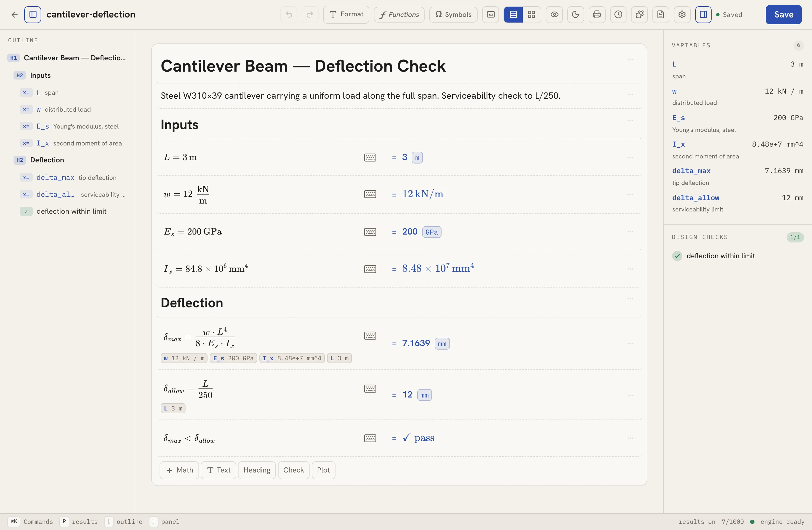812x530 pixels.
Task: Open the Functions menu
Action: click(x=399, y=15)
